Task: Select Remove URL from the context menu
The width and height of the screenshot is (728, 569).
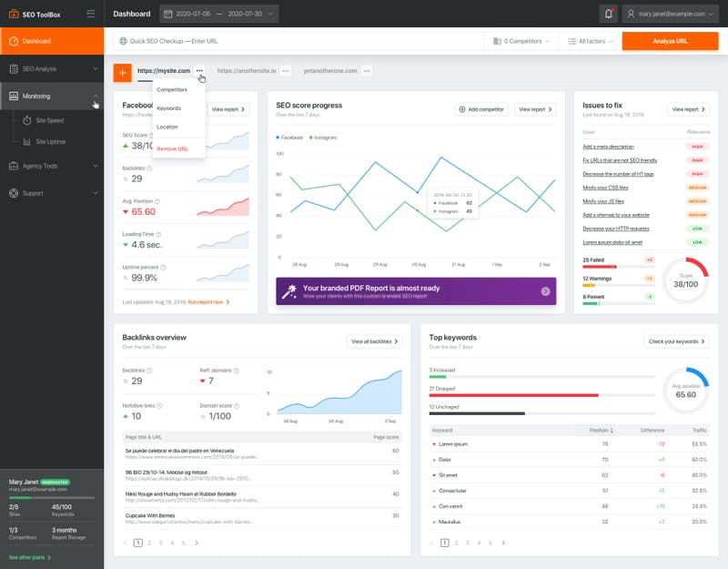Action: [173, 148]
